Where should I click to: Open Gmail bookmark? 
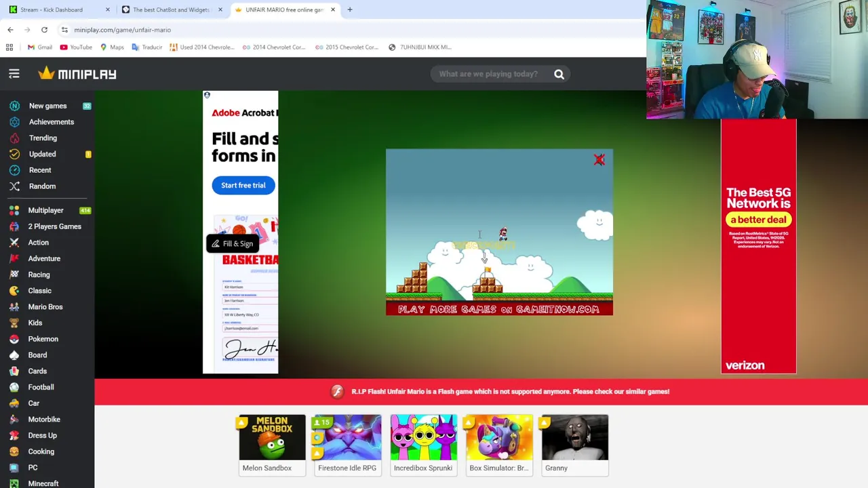click(x=40, y=47)
